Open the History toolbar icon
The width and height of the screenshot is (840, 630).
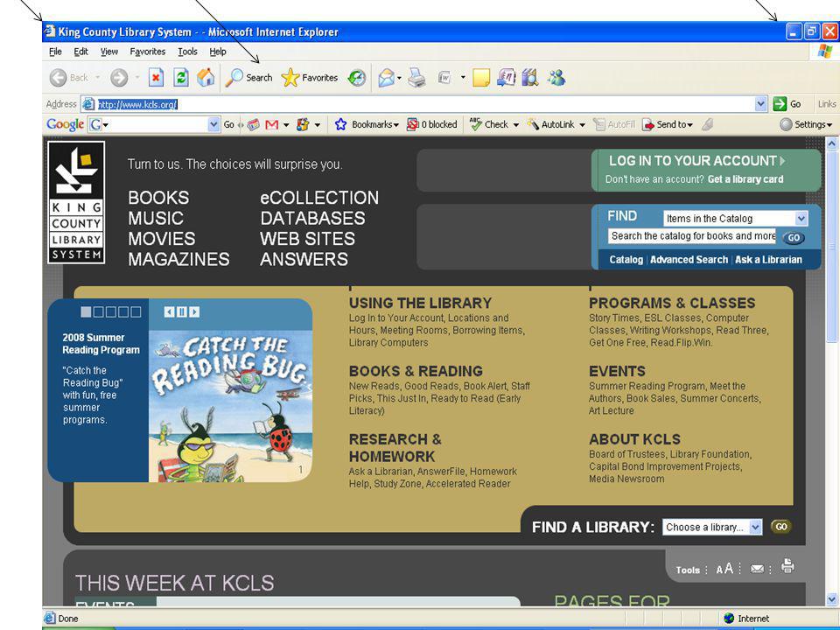[x=357, y=78]
